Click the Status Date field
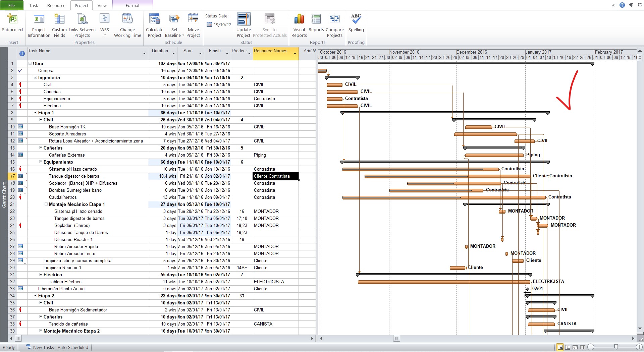 pos(219,24)
